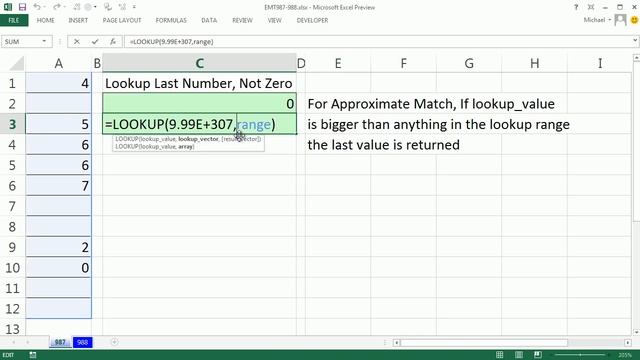Click cell A3 containing 5
The width and height of the screenshot is (640, 360).
point(59,124)
